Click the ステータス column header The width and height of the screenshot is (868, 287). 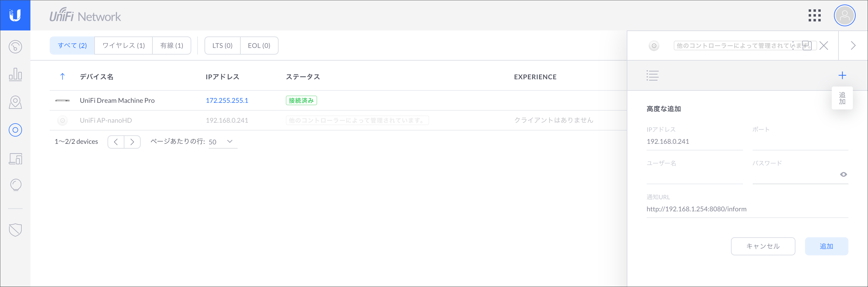[303, 77]
